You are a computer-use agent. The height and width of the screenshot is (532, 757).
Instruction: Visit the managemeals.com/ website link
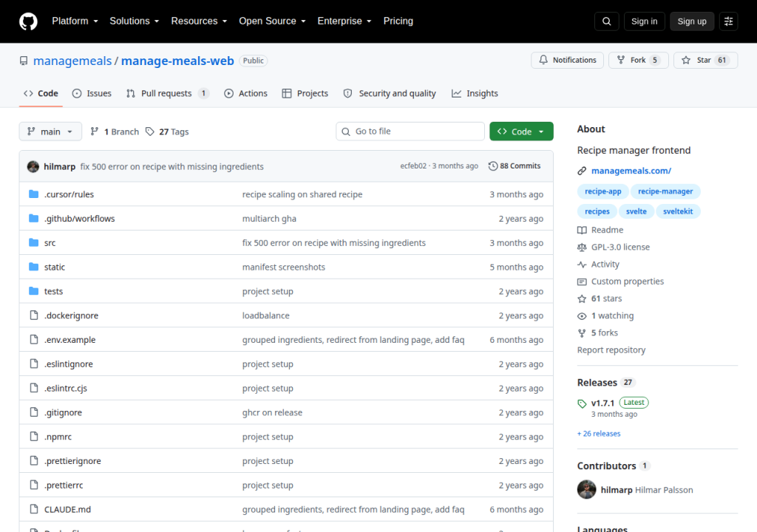[631, 171]
